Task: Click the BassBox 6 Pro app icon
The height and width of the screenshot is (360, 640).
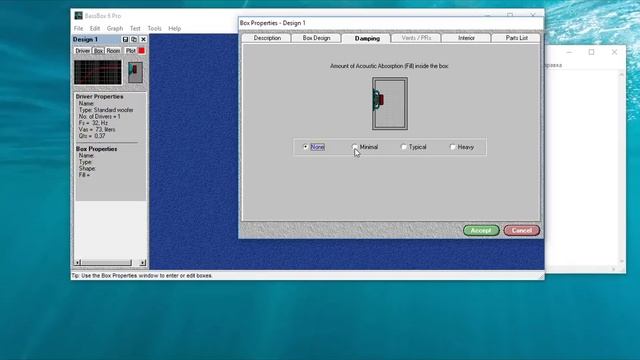Action: [78, 16]
